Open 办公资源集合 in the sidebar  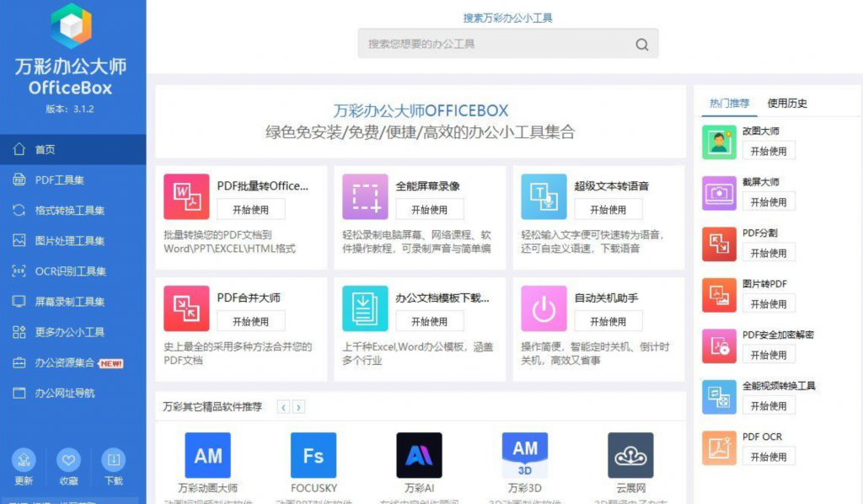click(73, 362)
